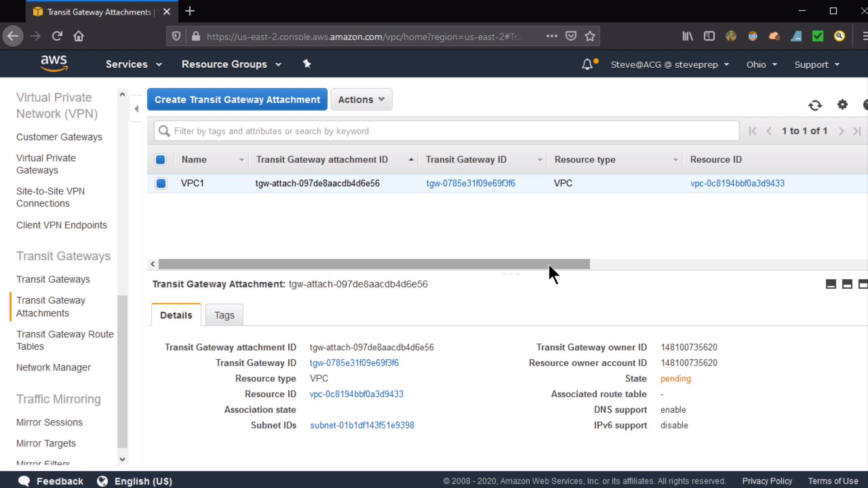Click the AWS notifications bell icon
The image size is (868, 488).
click(x=587, y=65)
